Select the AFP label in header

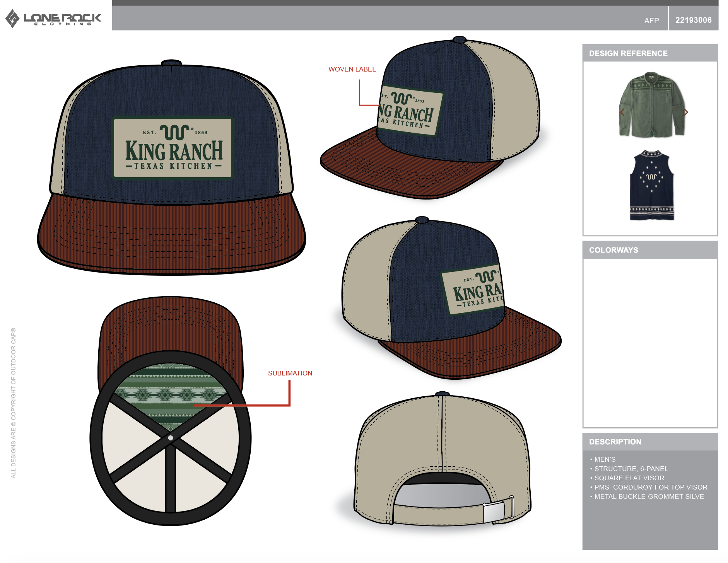coord(651,20)
